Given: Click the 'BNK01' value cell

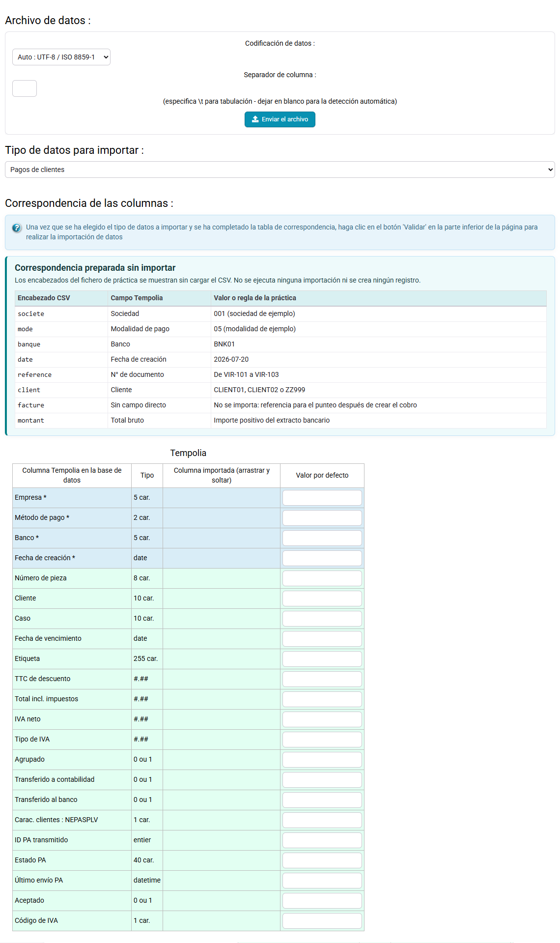Looking at the screenshot, I should coord(379,344).
